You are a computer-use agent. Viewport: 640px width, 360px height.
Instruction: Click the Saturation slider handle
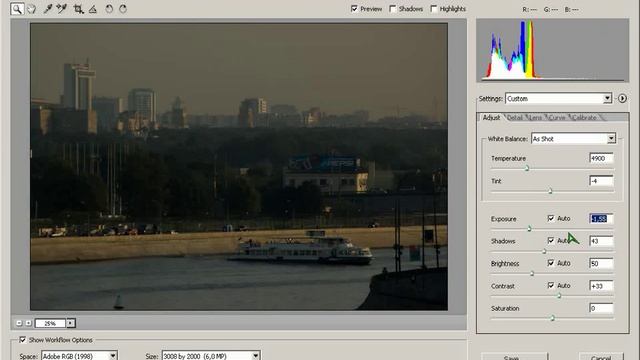[553, 318]
